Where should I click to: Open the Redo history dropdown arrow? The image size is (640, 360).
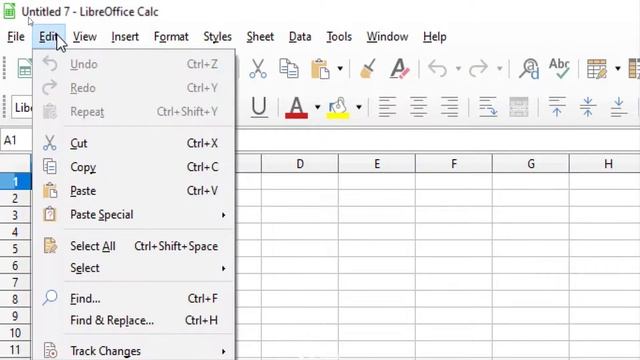[500, 69]
